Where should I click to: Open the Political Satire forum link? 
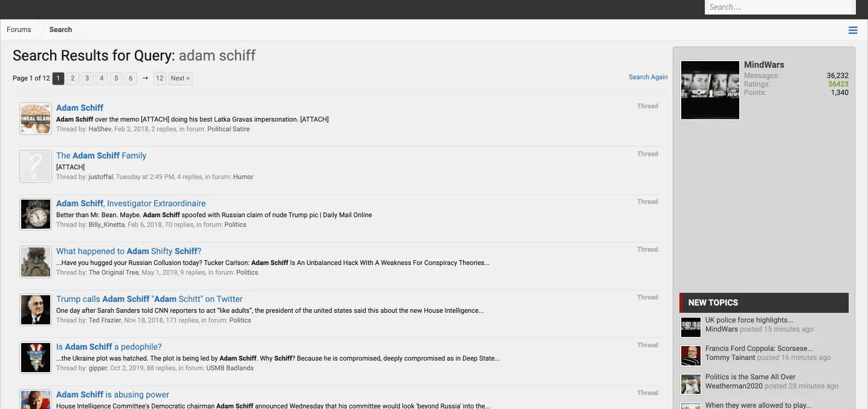(228, 129)
